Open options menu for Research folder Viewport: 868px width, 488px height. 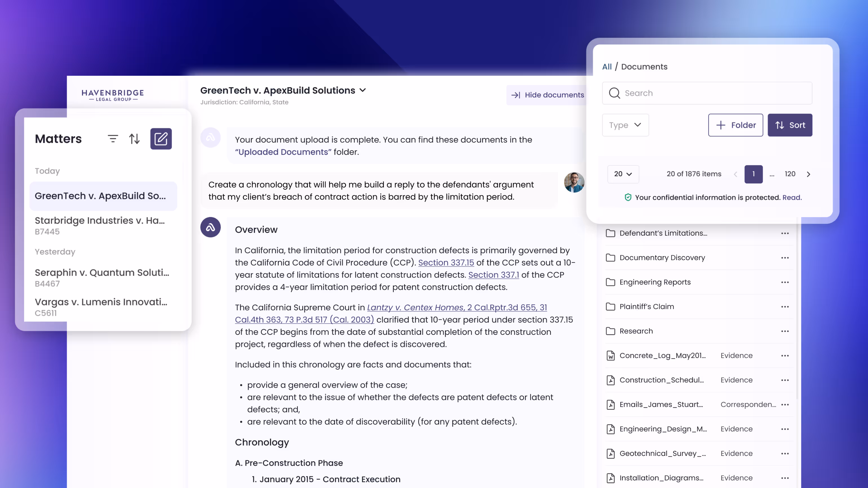[785, 331]
